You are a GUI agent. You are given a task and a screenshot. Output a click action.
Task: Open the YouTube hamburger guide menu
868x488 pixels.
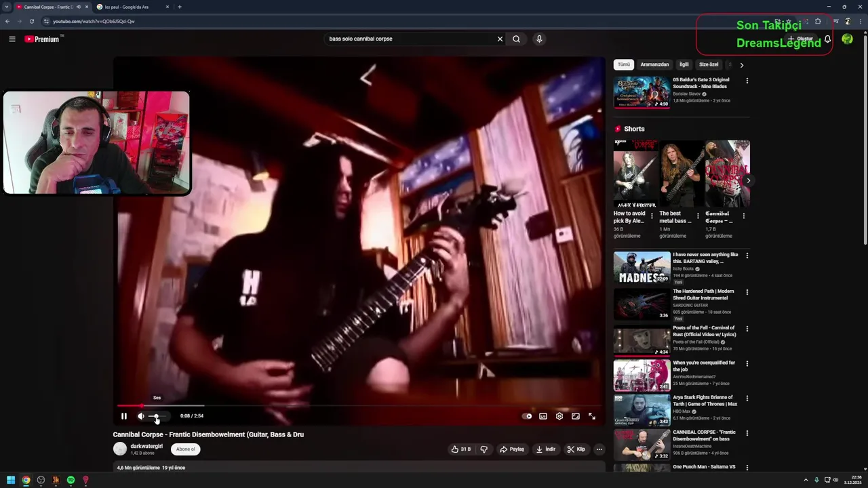click(12, 39)
